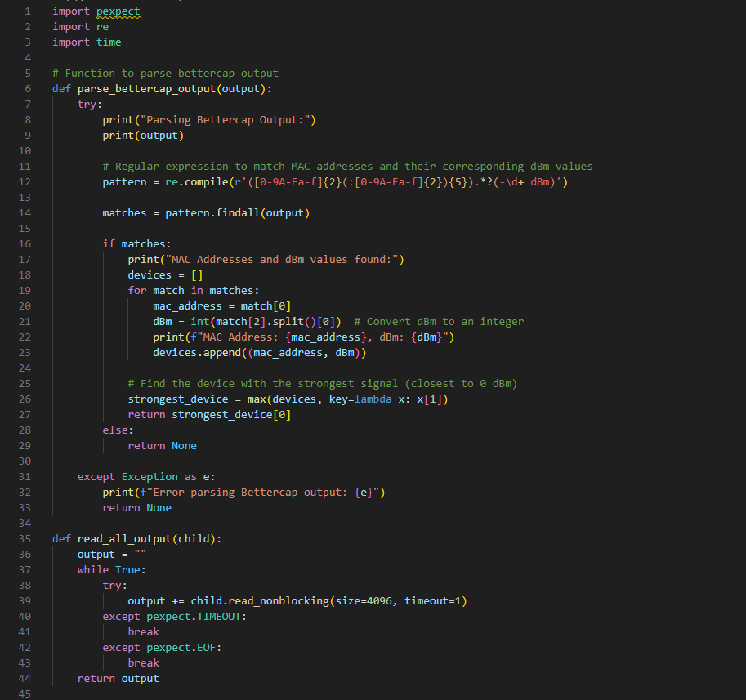746x700 pixels.
Task: Click 'match[2].split()' on line 21
Action: [x=266, y=322]
